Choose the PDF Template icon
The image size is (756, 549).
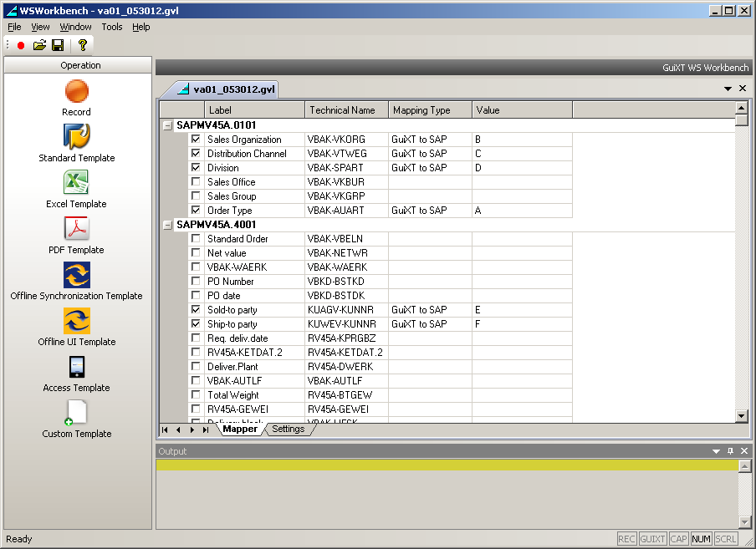[x=77, y=228]
